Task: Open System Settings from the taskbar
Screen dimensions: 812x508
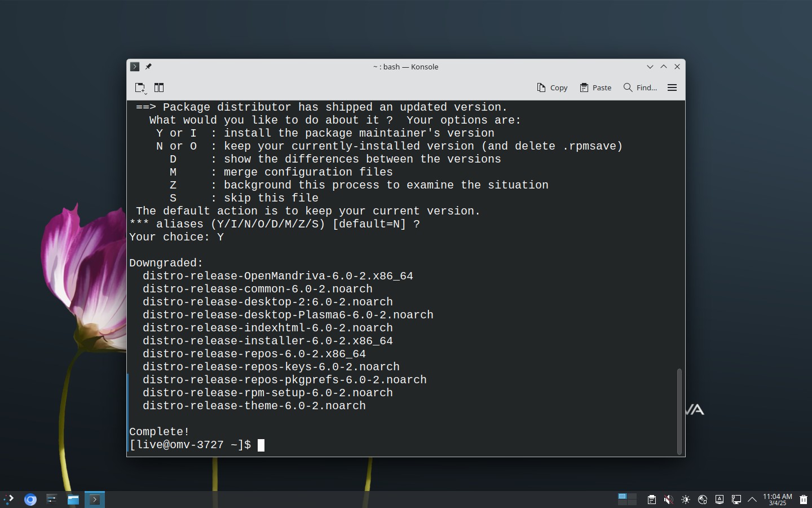Action: pyautogui.click(x=52, y=500)
